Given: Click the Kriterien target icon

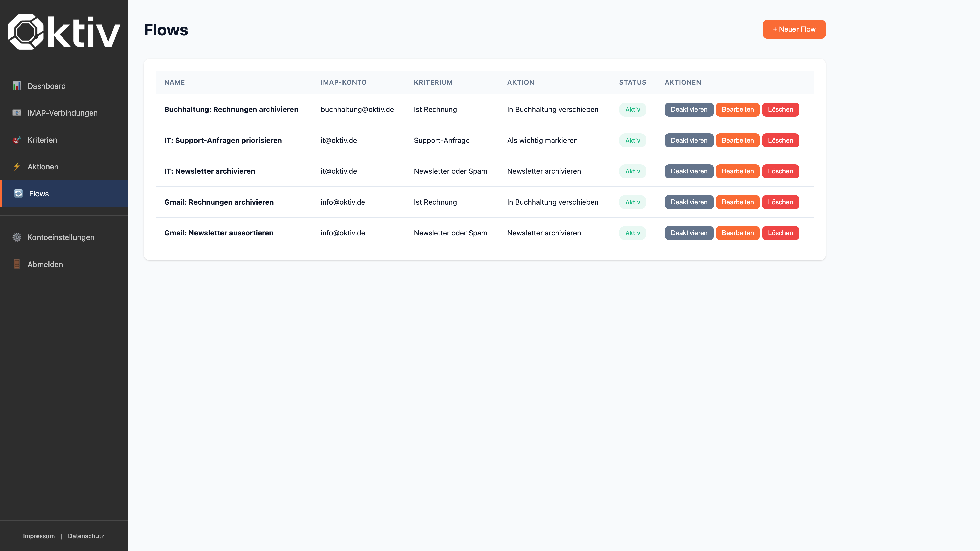Looking at the screenshot, I should pyautogui.click(x=17, y=140).
